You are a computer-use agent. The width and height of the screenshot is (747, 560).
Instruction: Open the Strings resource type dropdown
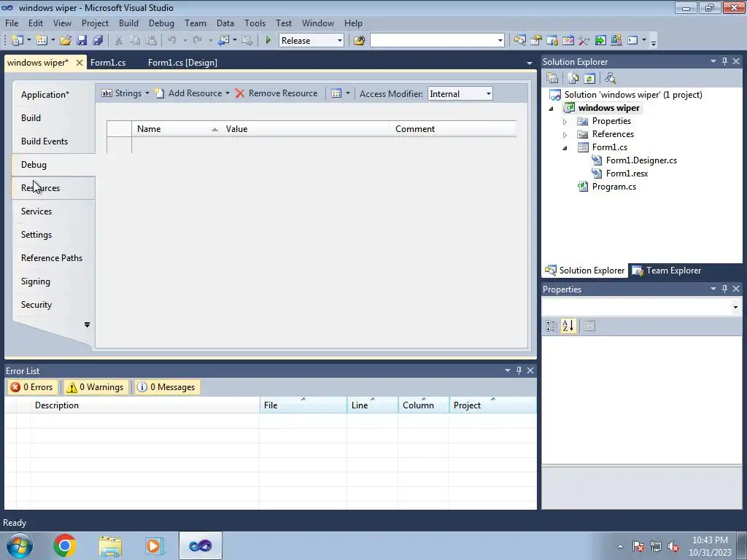tap(147, 93)
